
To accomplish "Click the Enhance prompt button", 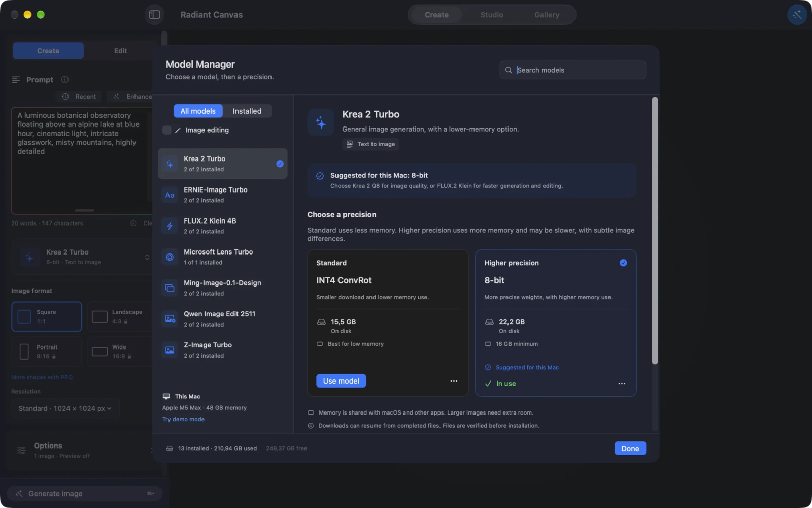I will coord(131,97).
